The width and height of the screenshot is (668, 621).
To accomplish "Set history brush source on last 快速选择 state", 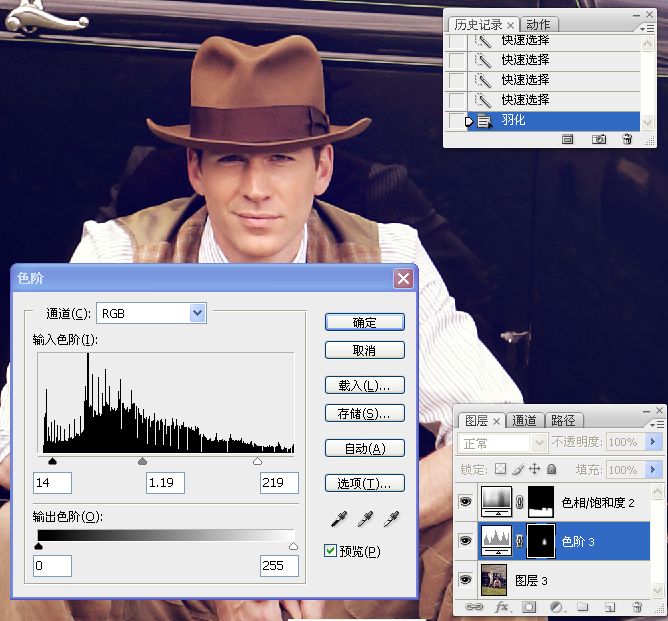I will [x=457, y=100].
